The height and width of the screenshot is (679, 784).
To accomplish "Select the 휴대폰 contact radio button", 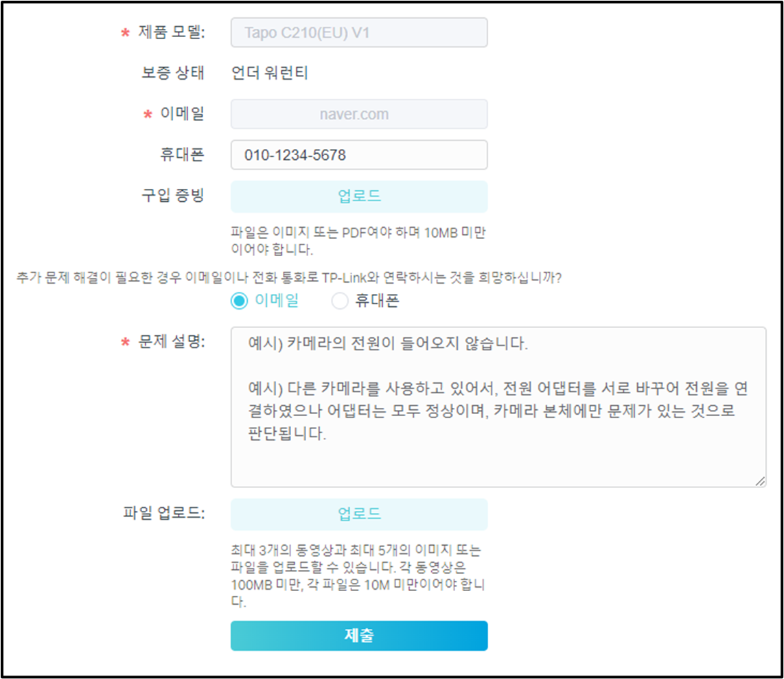I will 340,301.
